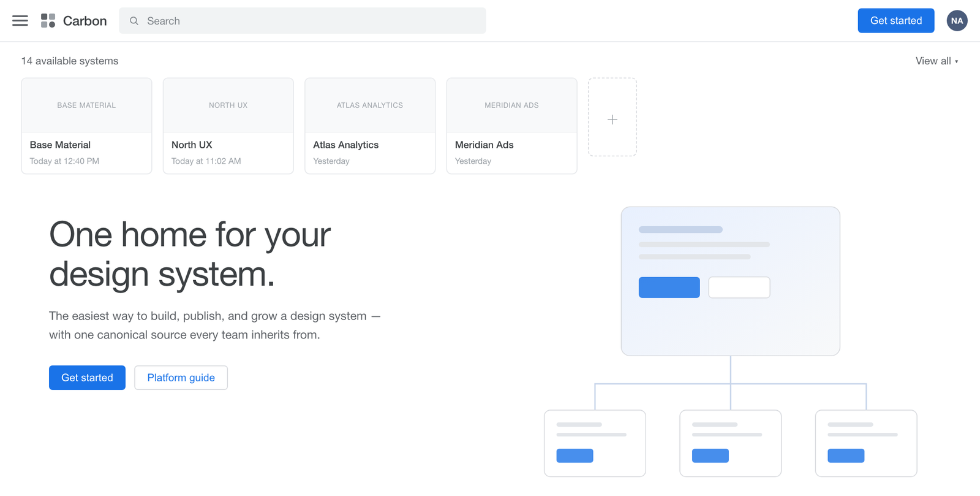Click 'Yesterday' under Meridian Ads
Viewport: 980px width, 496px height.
[x=473, y=161]
